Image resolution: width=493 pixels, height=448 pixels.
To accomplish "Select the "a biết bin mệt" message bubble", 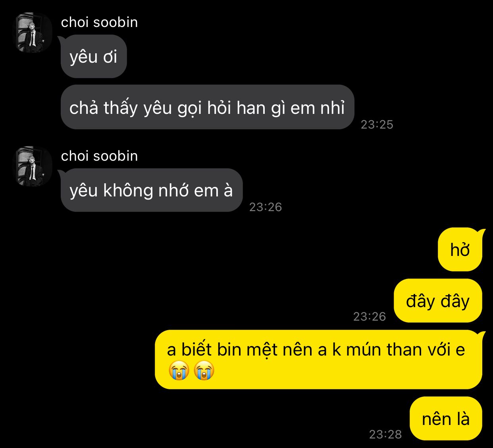I will click(318, 360).
